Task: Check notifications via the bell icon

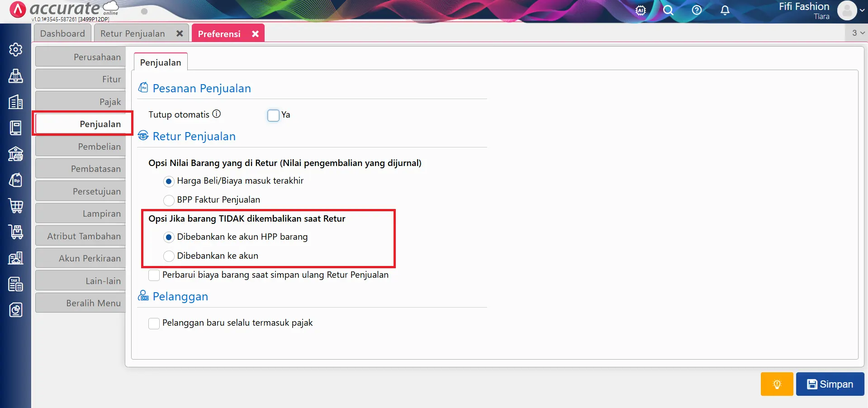Action: tap(724, 10)
